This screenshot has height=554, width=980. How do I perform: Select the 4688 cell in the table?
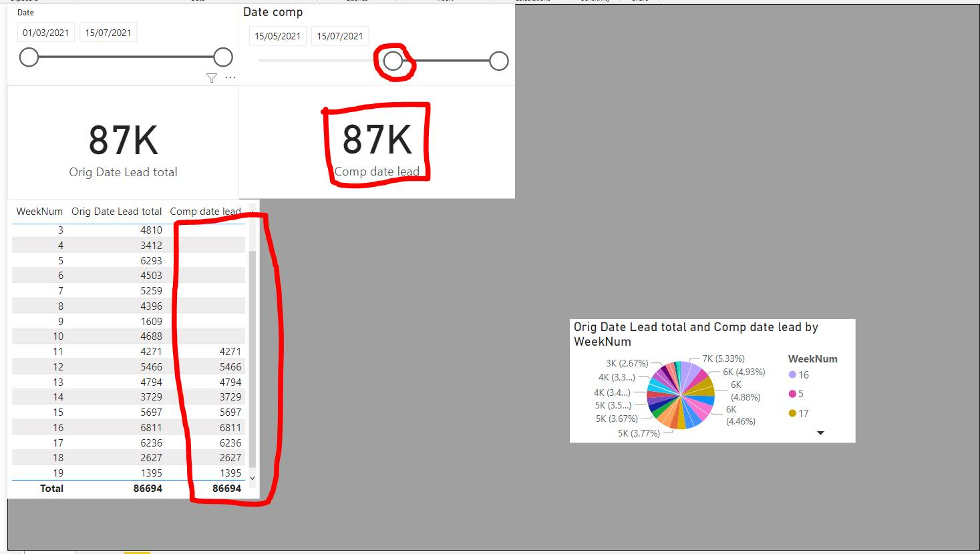(x=151, y=336)
